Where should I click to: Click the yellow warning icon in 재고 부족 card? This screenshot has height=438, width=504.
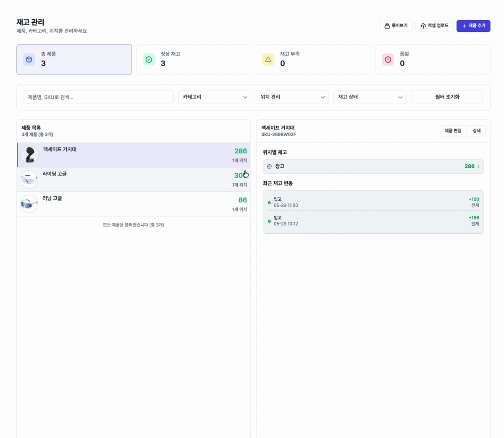[x=268, y=60]
